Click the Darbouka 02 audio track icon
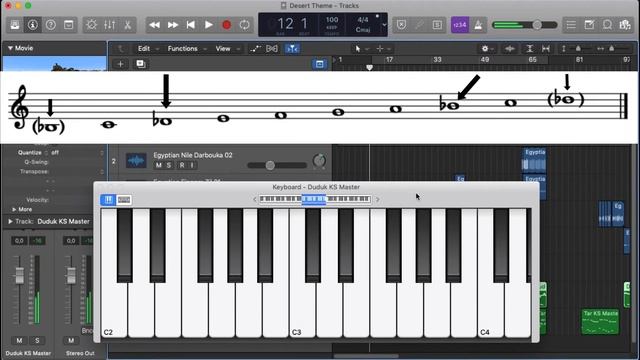The height and width of the screenshot is (360, 640). click(136, 161)
